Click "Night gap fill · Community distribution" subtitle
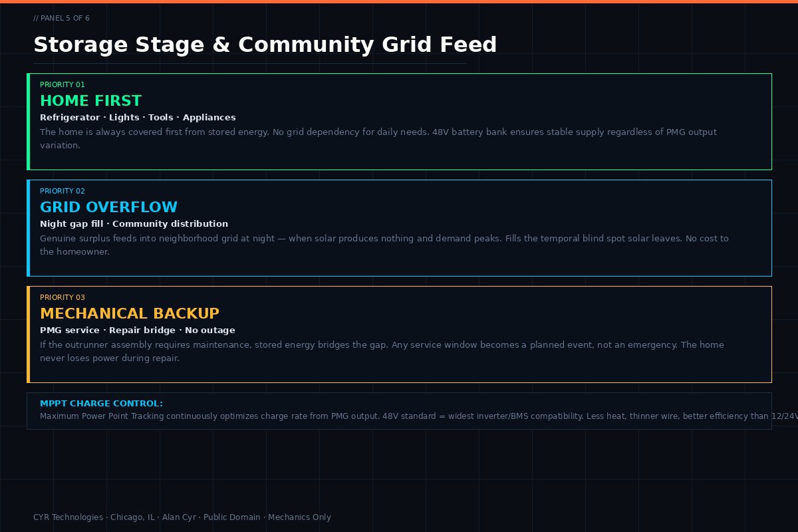The width and height of the screenshot is (798, 532). click(134, 224)
